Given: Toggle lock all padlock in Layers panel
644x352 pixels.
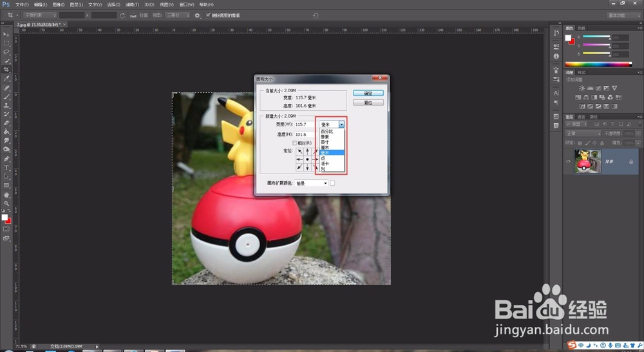Looking at the screenshot, I should (602, 143).
